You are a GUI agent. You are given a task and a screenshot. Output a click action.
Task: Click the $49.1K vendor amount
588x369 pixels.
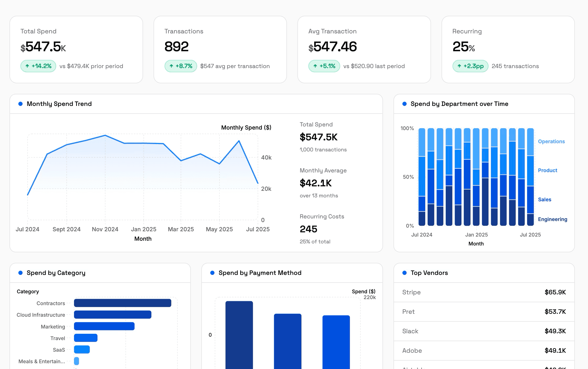555,351
